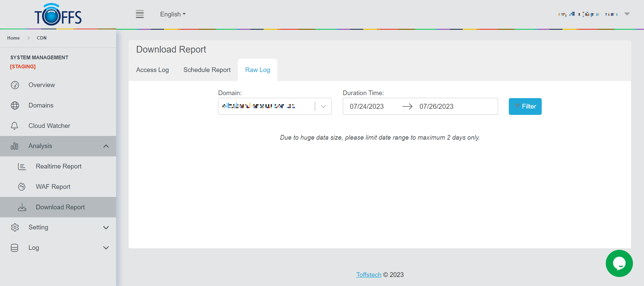This screenshot has width=644, height=286.
Task: Click the WAF Report flame icon
Action: 22,187
